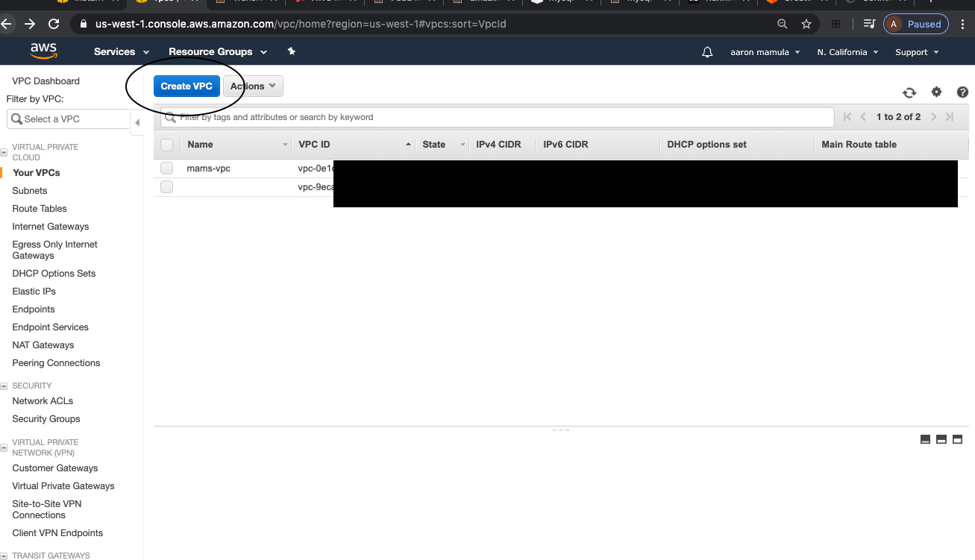Bookmark this page with star icon
Image resolution: width=975 pixels, height=560 pixels.
click(806, 24)
